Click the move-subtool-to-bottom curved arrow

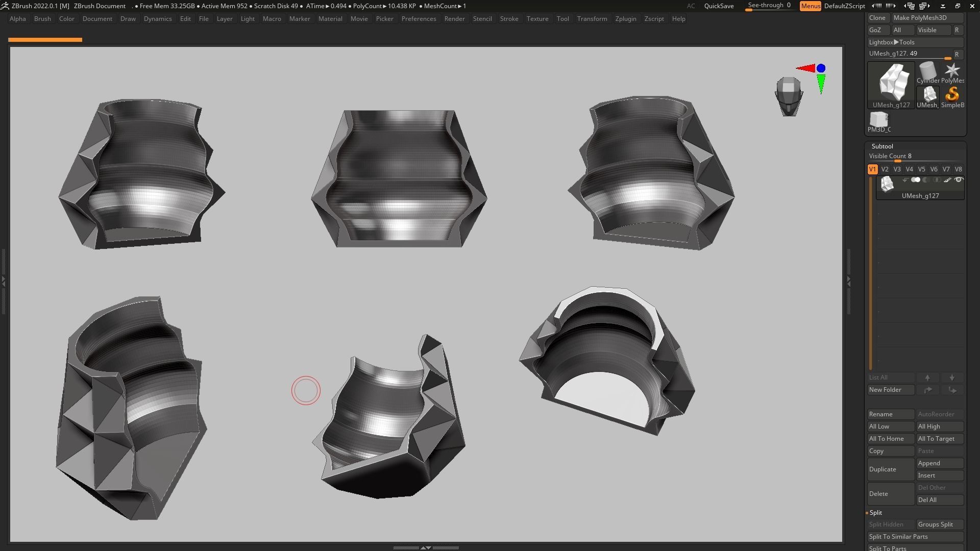(952, 390)
